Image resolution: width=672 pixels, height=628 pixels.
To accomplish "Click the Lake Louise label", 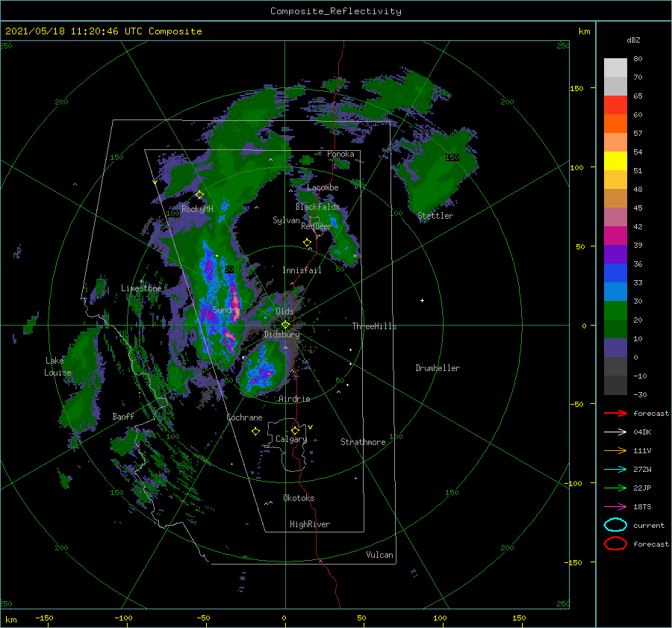I will coord(57,367).
